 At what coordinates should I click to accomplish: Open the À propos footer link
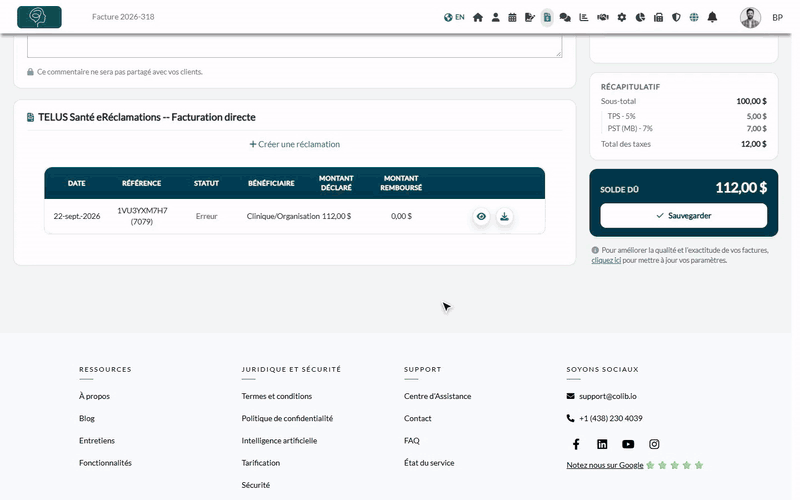pyautogui.click(x=94, y=396)
